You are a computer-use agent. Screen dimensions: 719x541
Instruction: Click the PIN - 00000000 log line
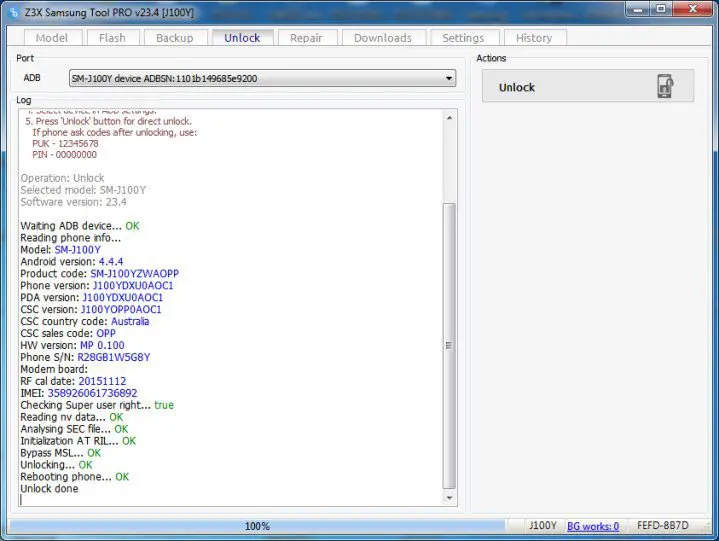point(64,155)
